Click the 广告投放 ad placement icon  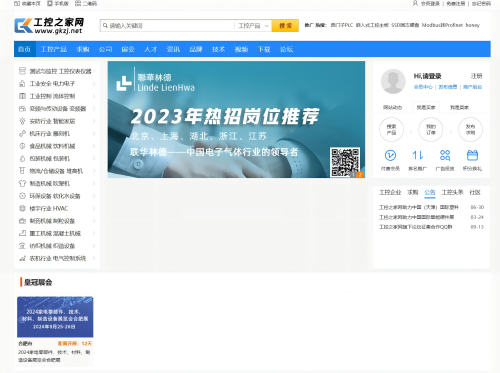(x=445, y=155)
